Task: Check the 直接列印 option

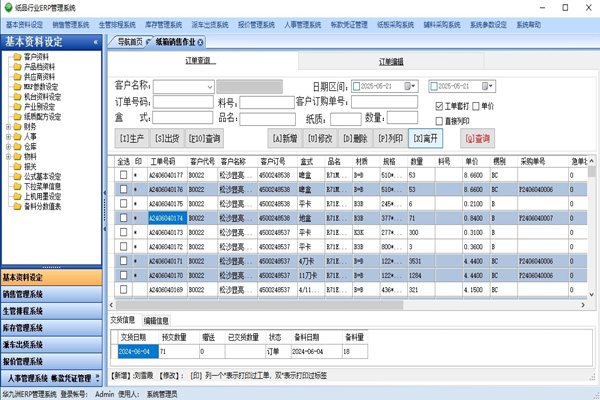Action: click(439, 120)
